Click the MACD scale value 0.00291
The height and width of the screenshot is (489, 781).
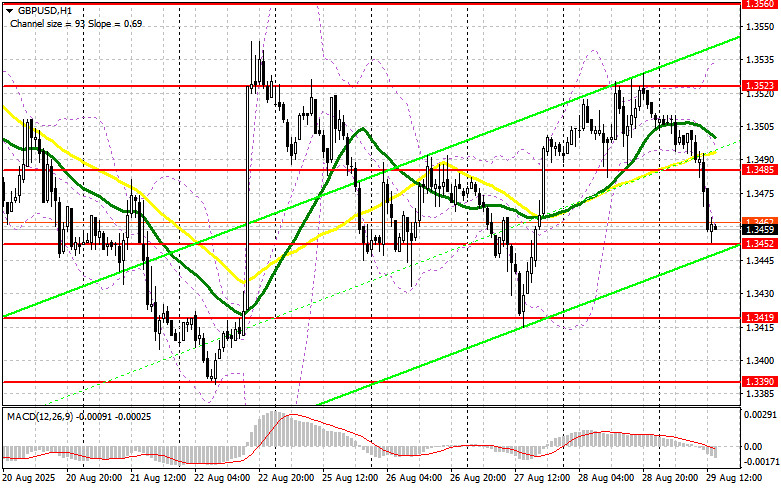(759, 414)
